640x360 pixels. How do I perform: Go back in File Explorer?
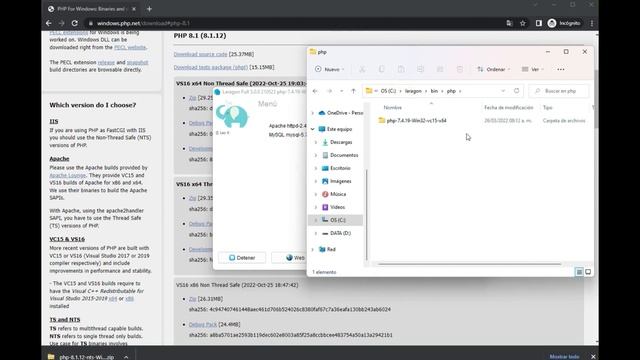315,91
